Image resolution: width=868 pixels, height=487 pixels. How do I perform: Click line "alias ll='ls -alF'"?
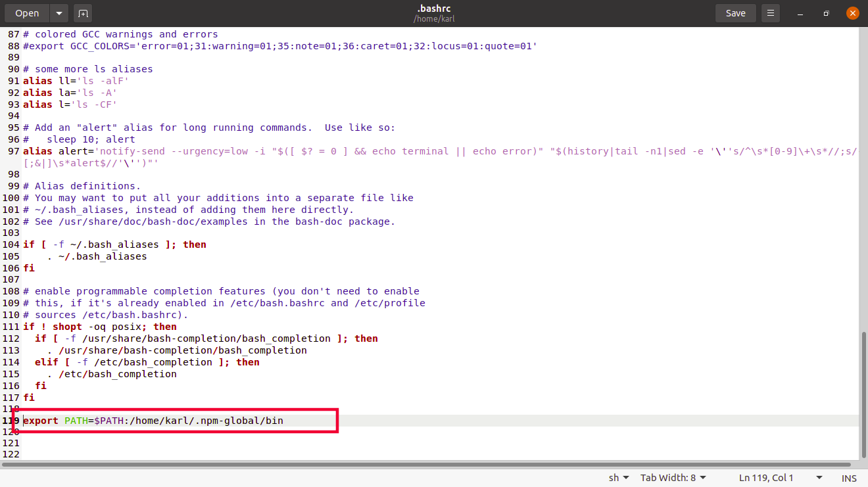coord(76,81)
